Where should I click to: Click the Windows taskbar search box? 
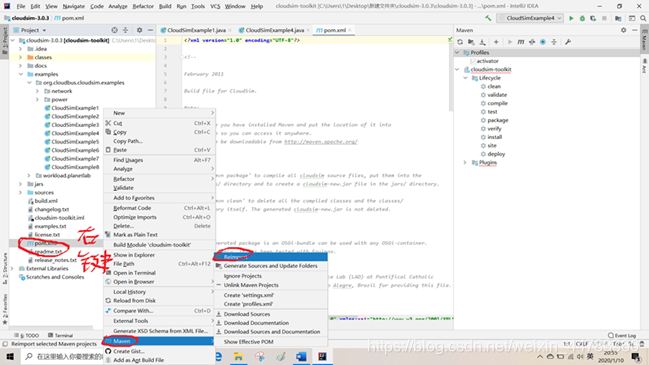(63, 356)
